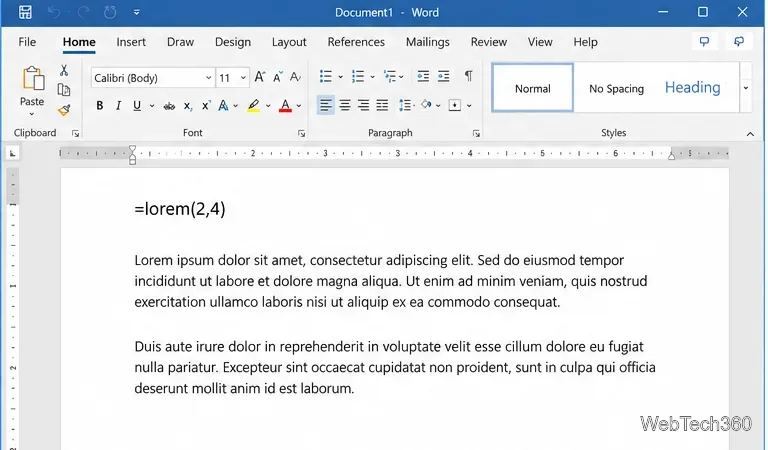Select the Format Painter brush
This screenshot has width=768, height=450.
[x=64, y=110]
